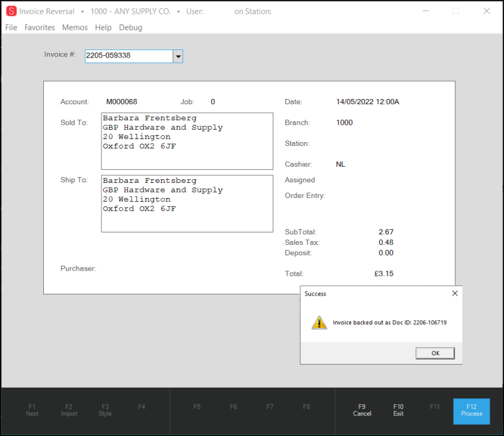This screenshot has height=436, width=504.
Task: Activate the highlighted F12 Process key
Action: pos(471,412)
